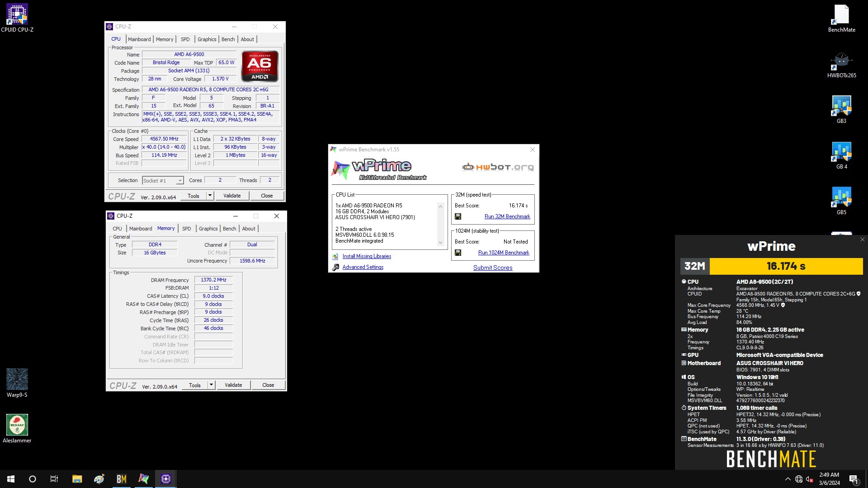Click Install Missing Libraries link
Viewport: 868px width, 488px height.
tap(367, 256)
